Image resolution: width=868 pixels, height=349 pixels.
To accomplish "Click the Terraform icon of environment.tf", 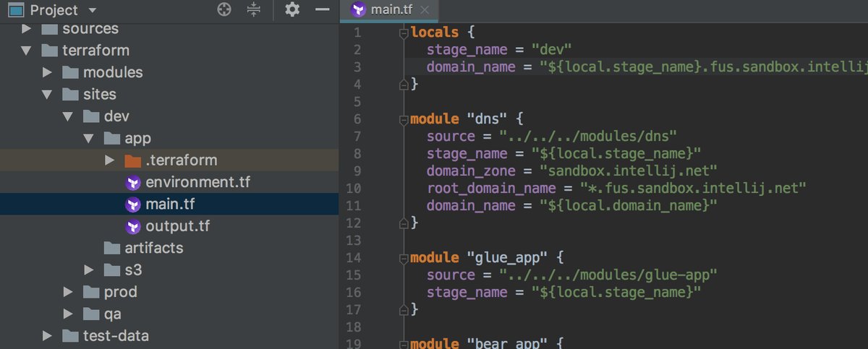I will click(x=132, y=182).
